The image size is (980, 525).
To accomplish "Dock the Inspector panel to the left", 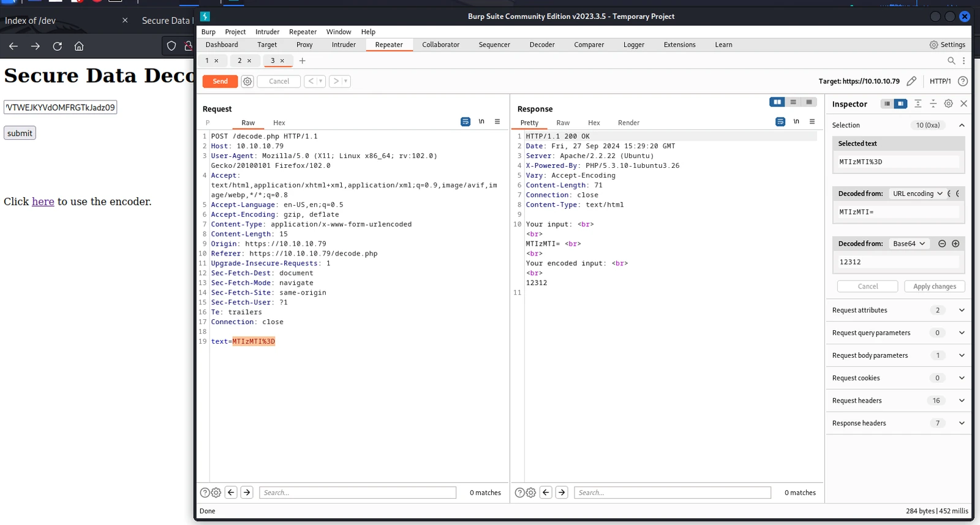I will point(887,104).
